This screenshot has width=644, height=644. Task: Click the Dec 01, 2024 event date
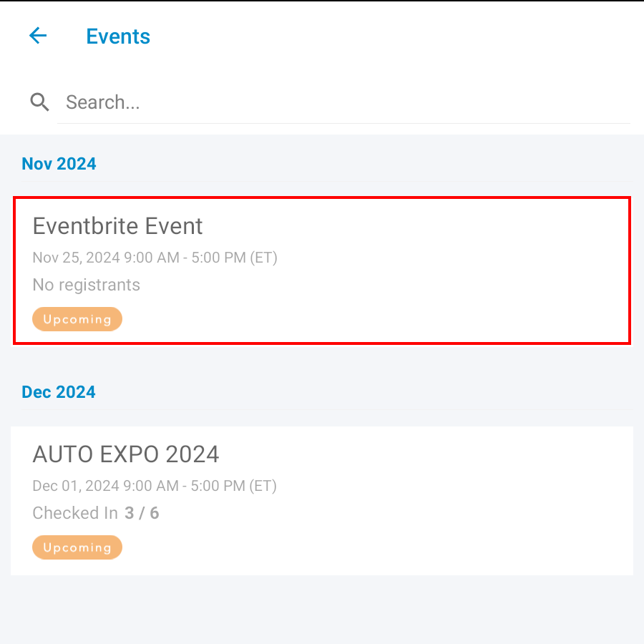point(76,487)
